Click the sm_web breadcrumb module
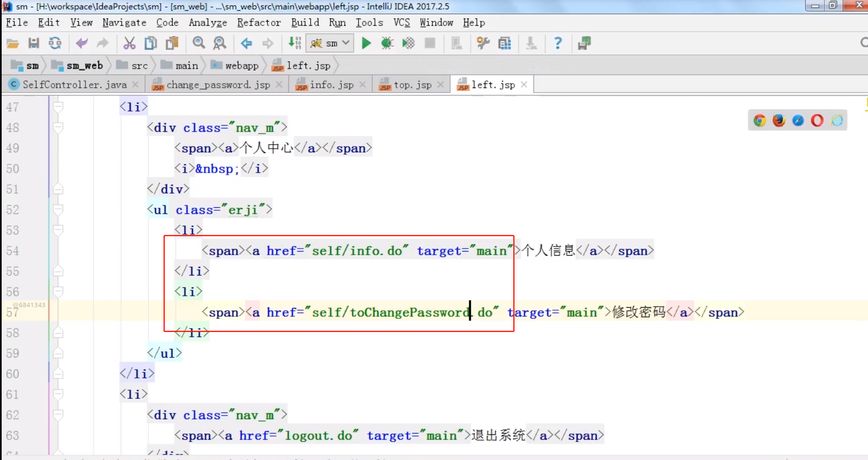This screenshot has height=460, width=868. (84, 66)
